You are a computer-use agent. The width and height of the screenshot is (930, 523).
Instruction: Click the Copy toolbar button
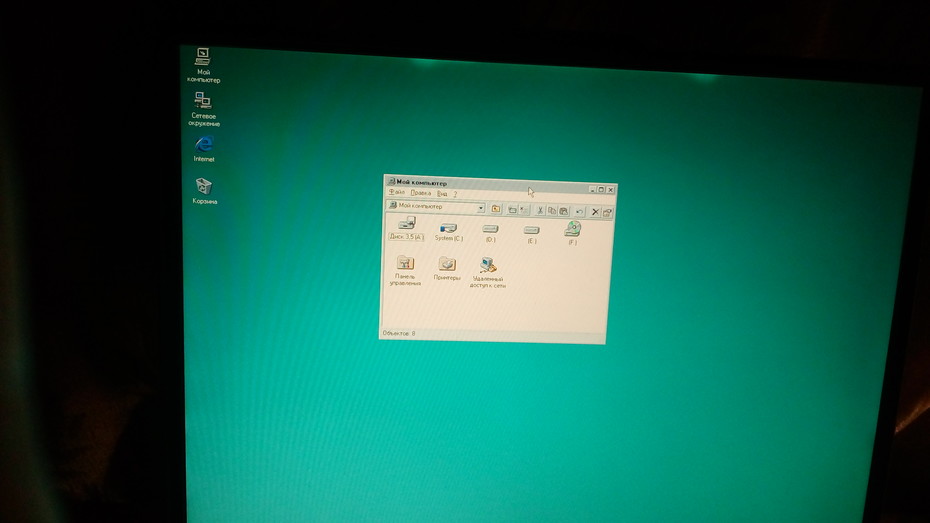click(552, 211)
